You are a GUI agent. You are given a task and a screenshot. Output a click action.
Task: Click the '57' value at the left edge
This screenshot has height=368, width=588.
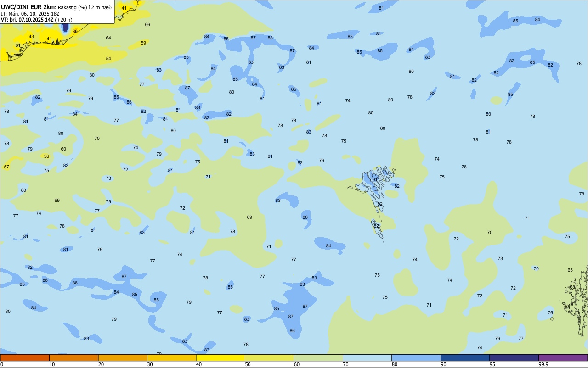click(6, 167)
